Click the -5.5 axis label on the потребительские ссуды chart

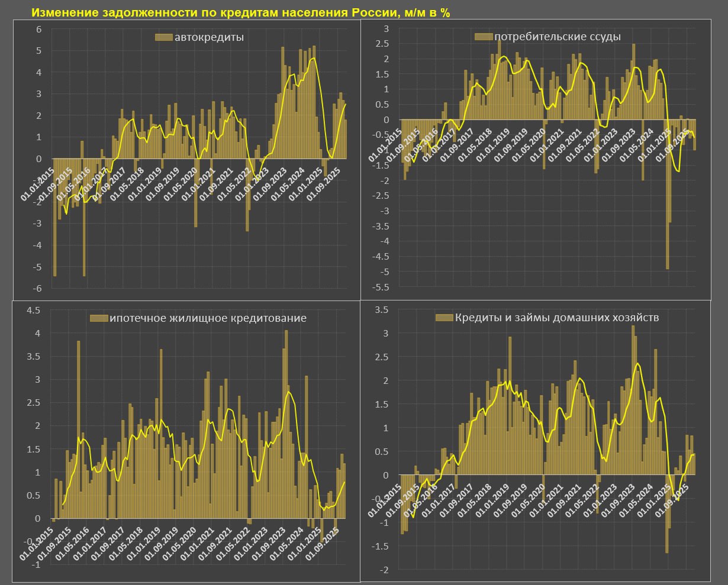(x=382, y=287)
